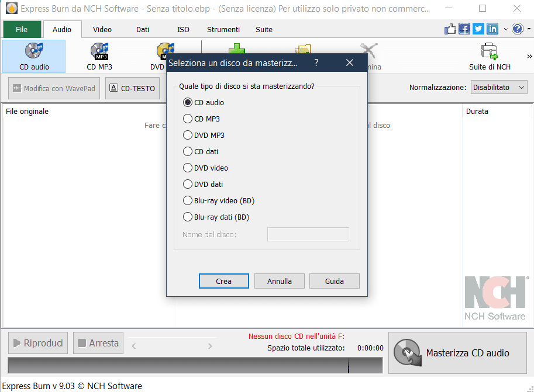This screenshot has width=534, height=392.
Task: Click the Express Burn title bar app icon
Action: (12, 8)
